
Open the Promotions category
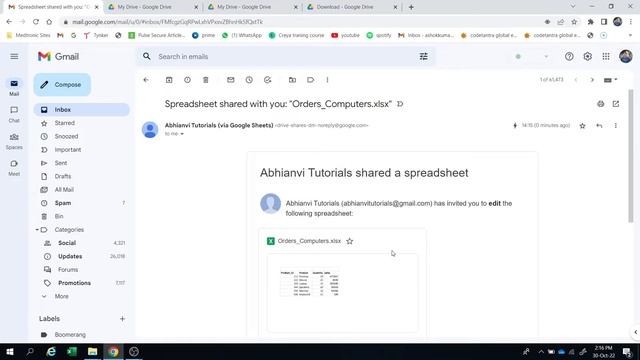point(74,283)
